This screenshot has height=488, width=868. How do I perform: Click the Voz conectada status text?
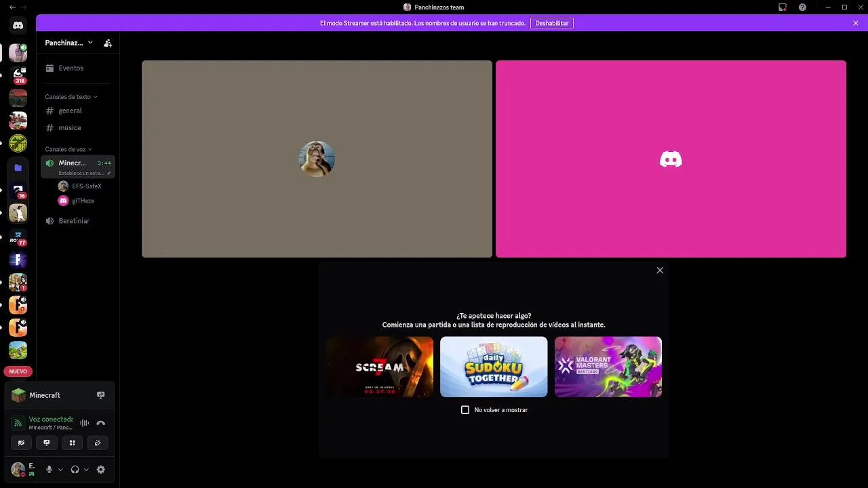point(51,419)
